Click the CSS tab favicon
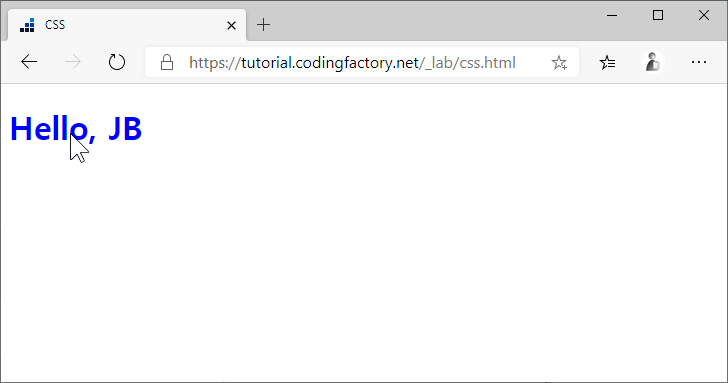Viewport: 728px width, 383px height. click(27, 25)
